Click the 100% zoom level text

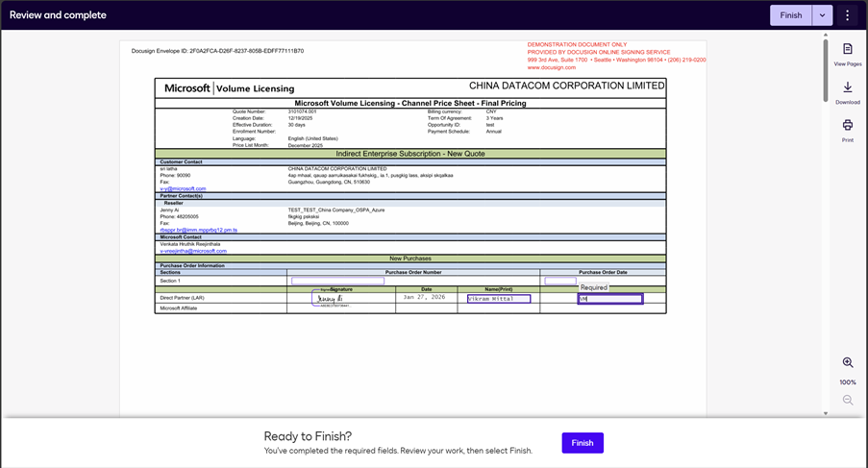pos(848,382)
